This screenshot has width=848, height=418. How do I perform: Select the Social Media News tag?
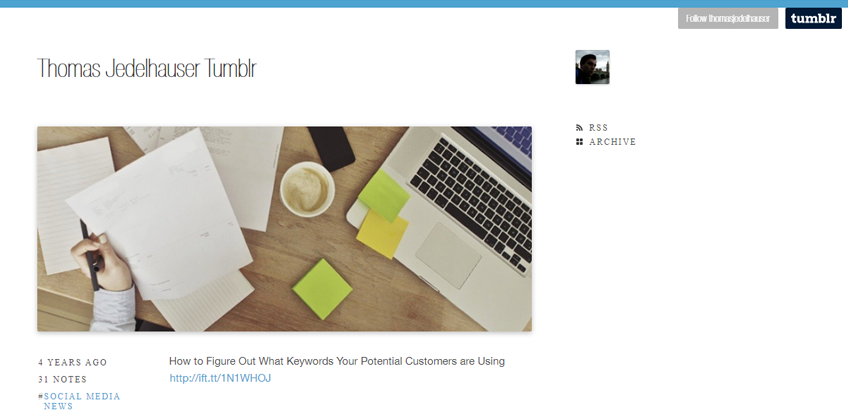pyautogui.click(x=82, y=401)
